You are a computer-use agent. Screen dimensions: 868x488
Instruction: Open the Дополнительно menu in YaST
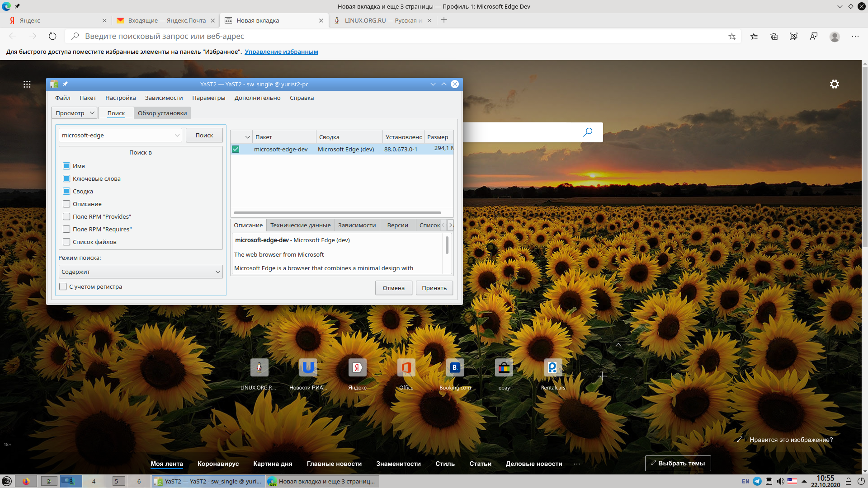(x=257, y=98)
